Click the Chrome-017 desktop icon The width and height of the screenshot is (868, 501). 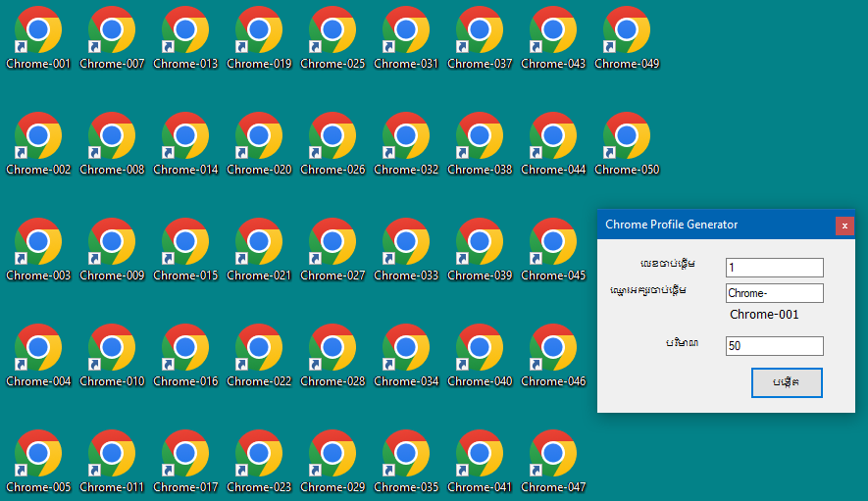tap(185, 461)
